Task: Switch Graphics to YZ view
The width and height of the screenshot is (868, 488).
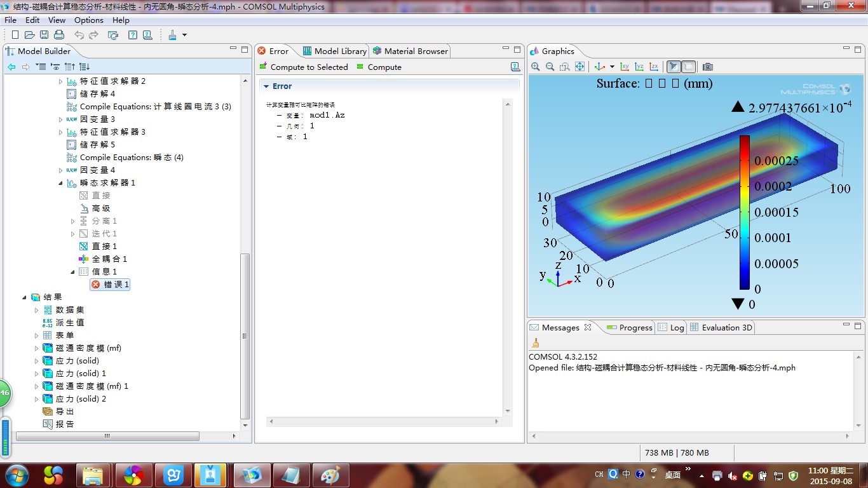Action: [x=639, y=67]
